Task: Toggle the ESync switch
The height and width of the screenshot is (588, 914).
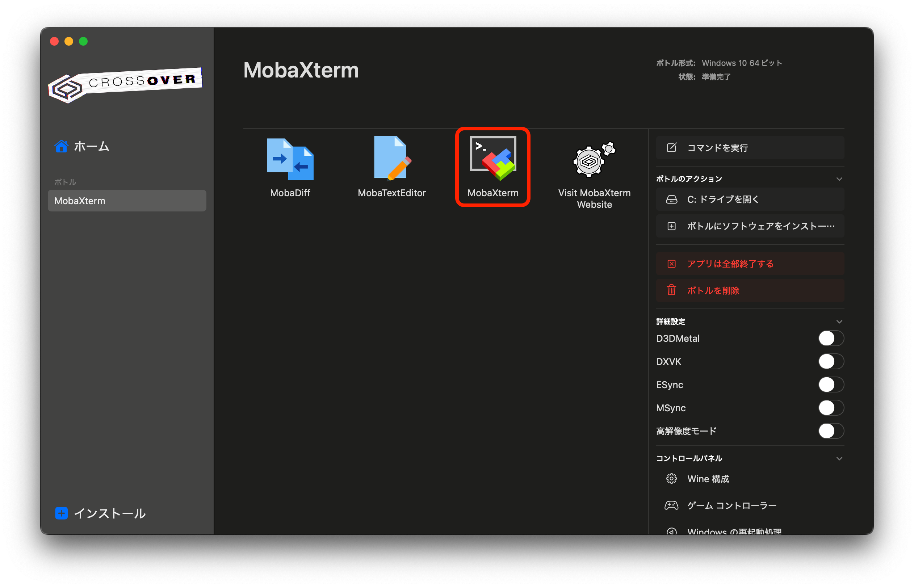Action: [831, 385]
